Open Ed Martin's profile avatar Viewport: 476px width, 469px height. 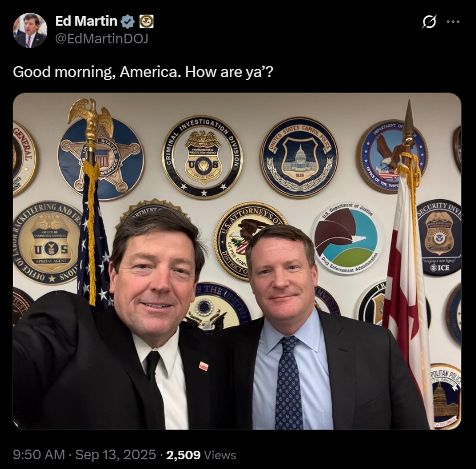point(30,30)
